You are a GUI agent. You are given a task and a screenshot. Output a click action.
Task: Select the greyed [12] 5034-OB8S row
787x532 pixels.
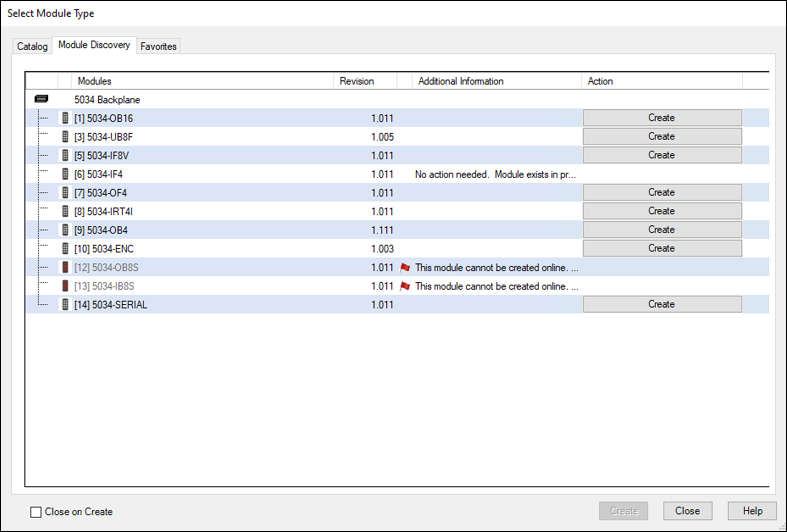[x=398, y=267]
